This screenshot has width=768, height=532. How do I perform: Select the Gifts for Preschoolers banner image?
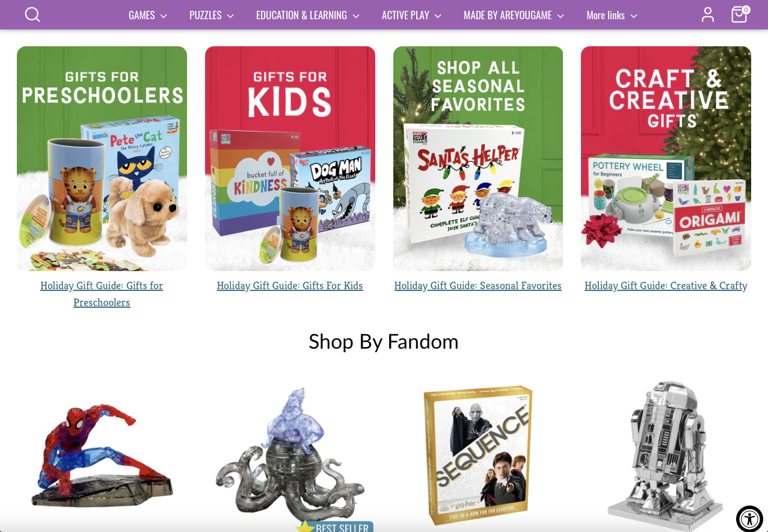102,159
